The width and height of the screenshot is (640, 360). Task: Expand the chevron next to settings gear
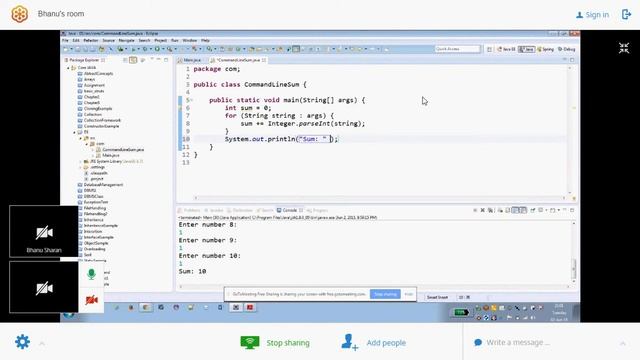click(42, 344)
